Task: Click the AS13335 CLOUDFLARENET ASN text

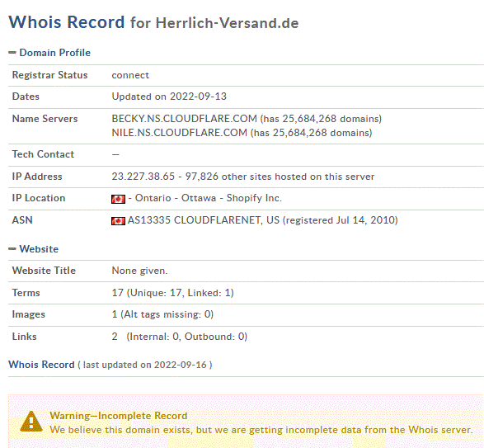Action: click(x=204, y=220)
